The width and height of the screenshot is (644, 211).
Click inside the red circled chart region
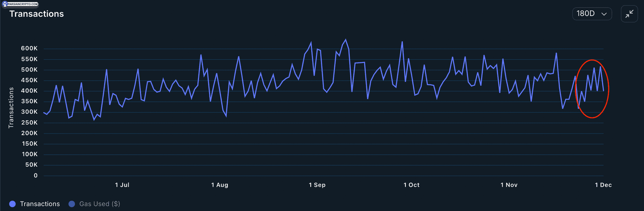pos(592,89)
